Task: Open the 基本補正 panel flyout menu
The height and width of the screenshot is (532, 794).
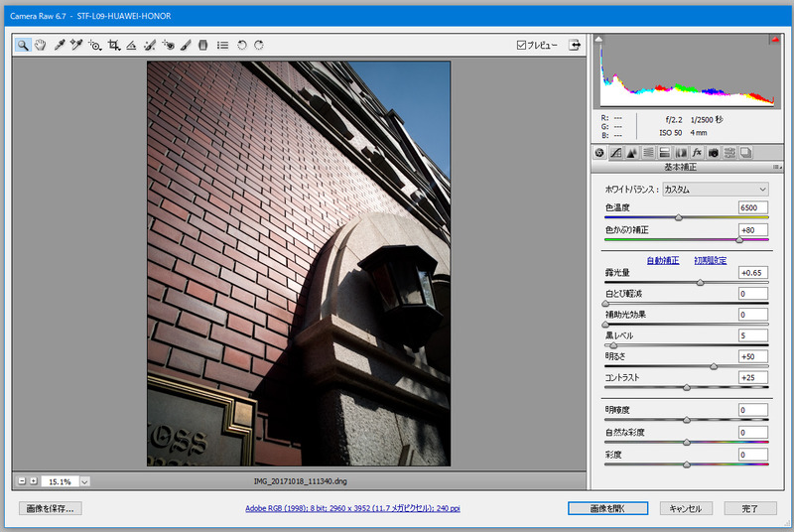Action: coord(777,167)
